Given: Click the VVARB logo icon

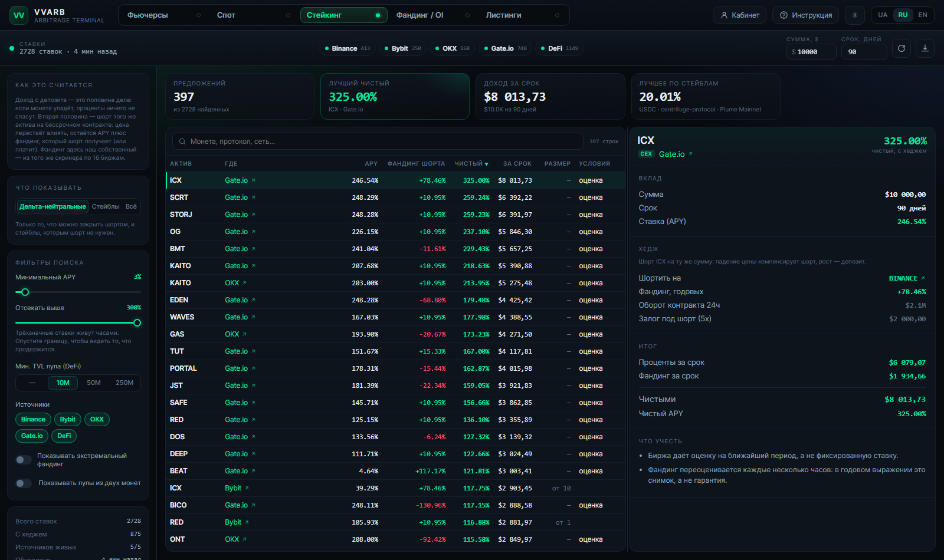Looking at the screenshot, I should 19,15.
